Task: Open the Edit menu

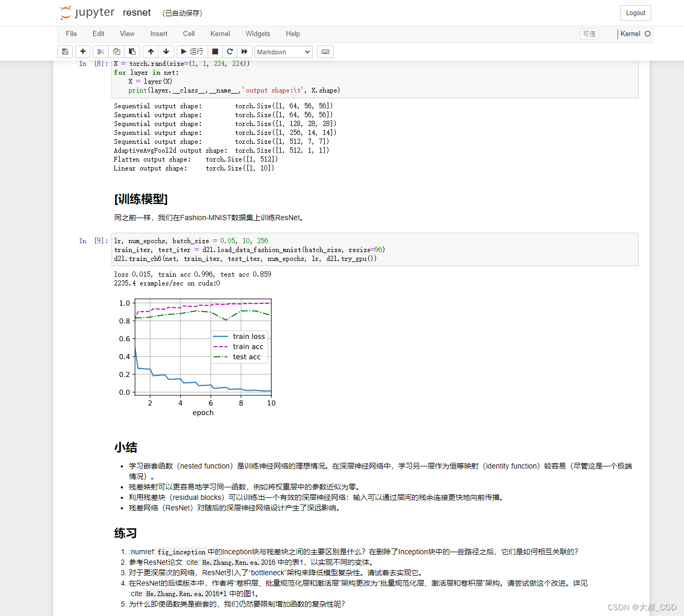Action: [x=98, y=34]
